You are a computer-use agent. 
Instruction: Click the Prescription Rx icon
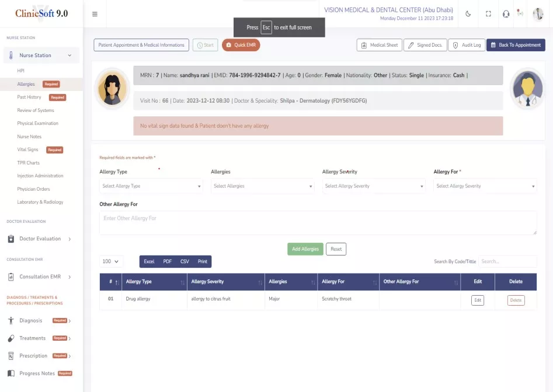pos(11,356)
